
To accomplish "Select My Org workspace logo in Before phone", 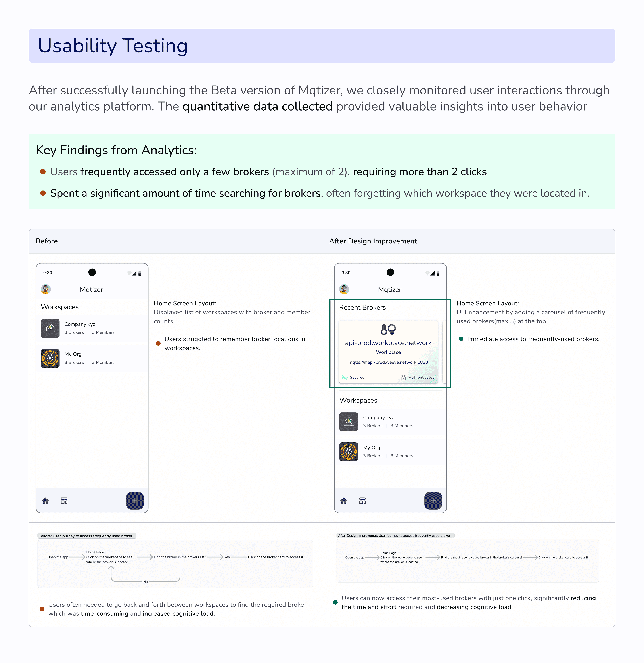I will click(50, 358).
